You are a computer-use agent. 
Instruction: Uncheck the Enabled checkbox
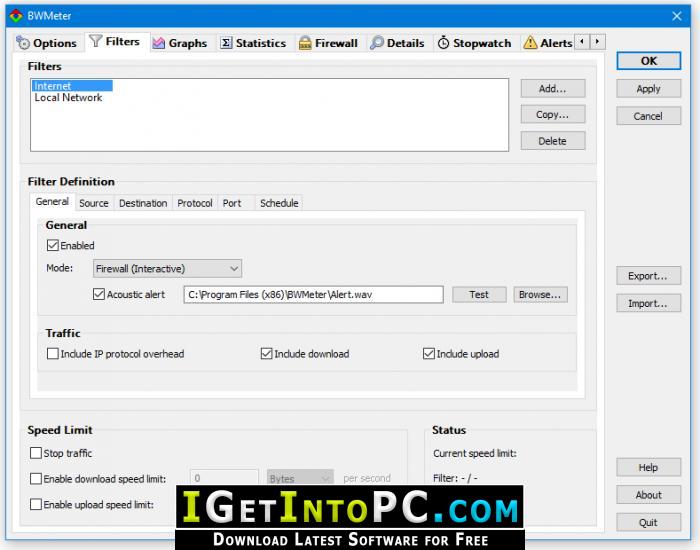(x=53, y=245)
